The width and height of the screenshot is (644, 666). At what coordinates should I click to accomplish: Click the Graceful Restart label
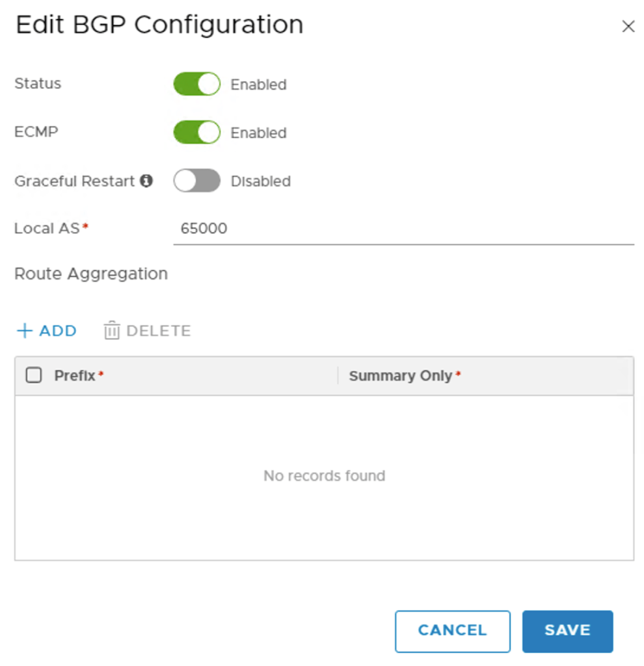coord(74,181)
